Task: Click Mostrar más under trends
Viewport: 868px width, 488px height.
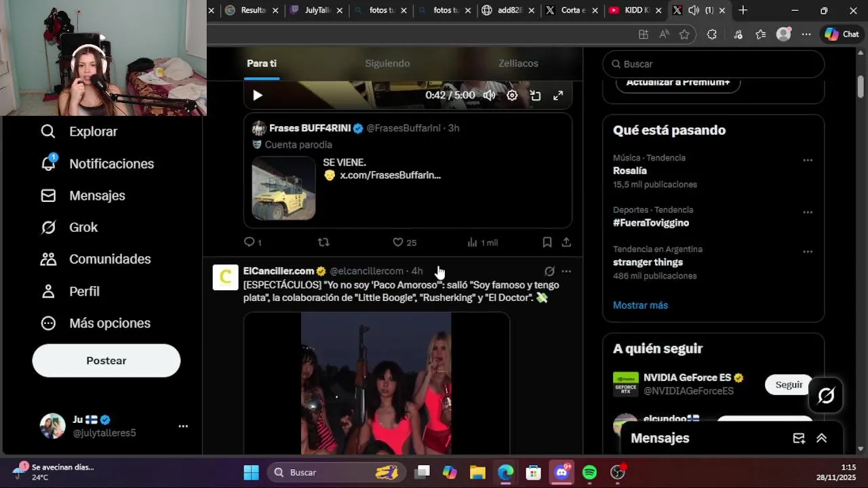Action: (x=640, y=305)
